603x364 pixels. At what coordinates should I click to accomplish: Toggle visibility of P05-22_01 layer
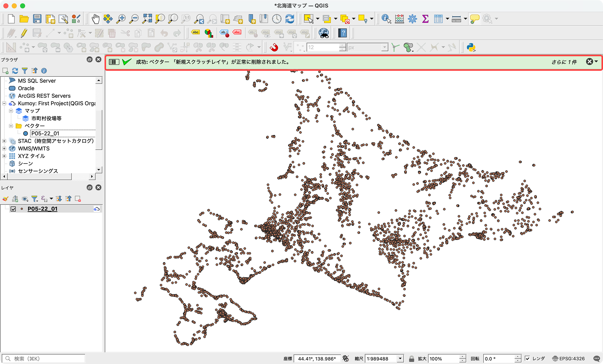pos(13,209)
